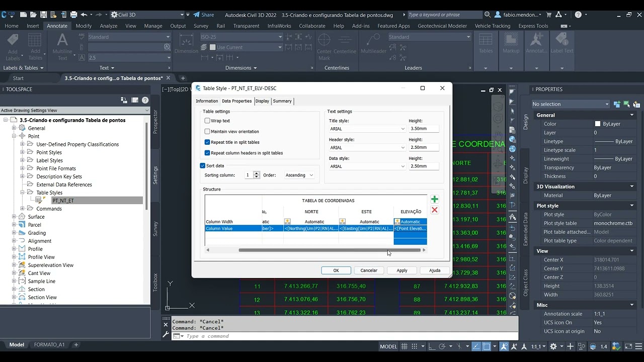Click the Save icon in quick access toolbar
Viewport: 644px width, 362px height.
(x=43, y=15)
